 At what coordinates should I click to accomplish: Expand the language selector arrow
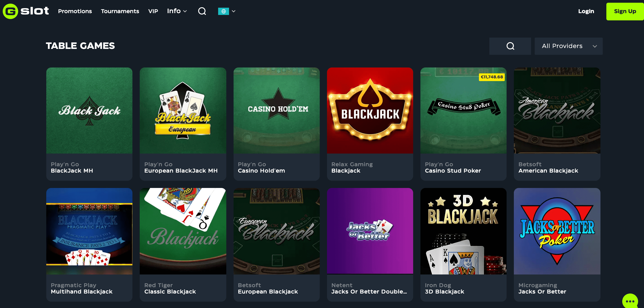coord(234,11)
